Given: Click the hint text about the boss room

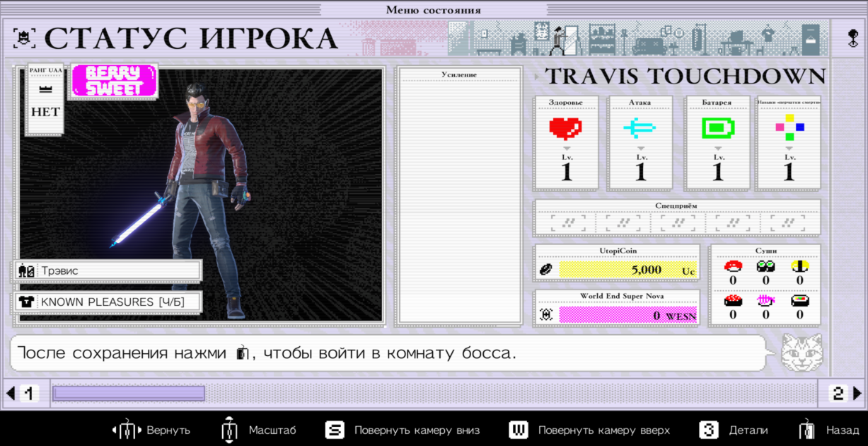Looking at the screenshot, I should (x=267, y=353).
